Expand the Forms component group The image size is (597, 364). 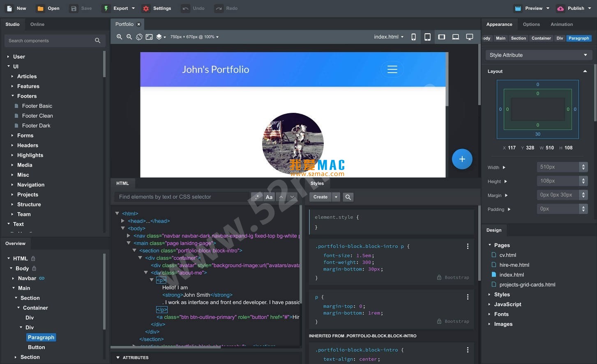click(12, 135)
